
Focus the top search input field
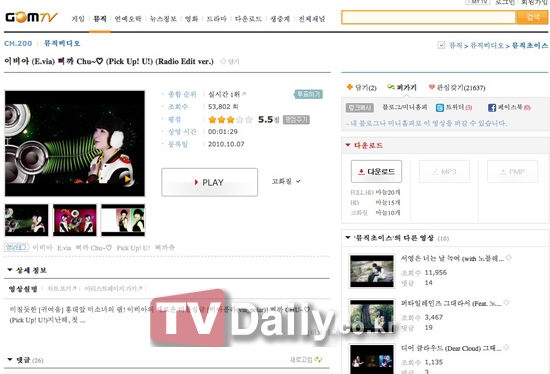coord(428,17)
